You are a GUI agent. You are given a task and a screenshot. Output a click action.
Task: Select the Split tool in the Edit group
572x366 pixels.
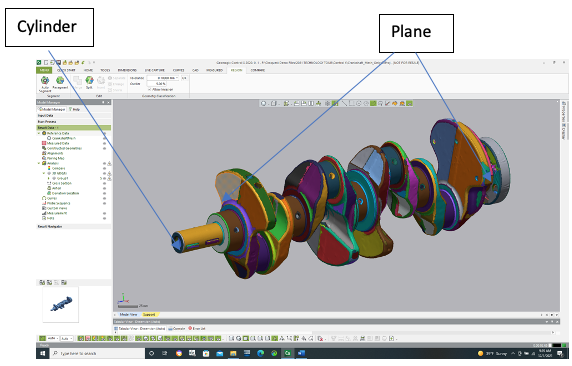[x=89, y=80]
